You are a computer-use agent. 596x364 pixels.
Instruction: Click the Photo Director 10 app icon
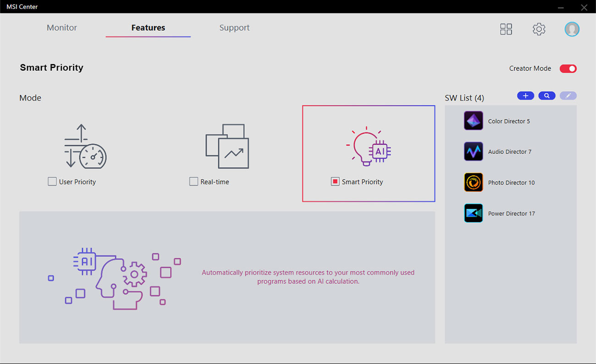click(473, 182)
